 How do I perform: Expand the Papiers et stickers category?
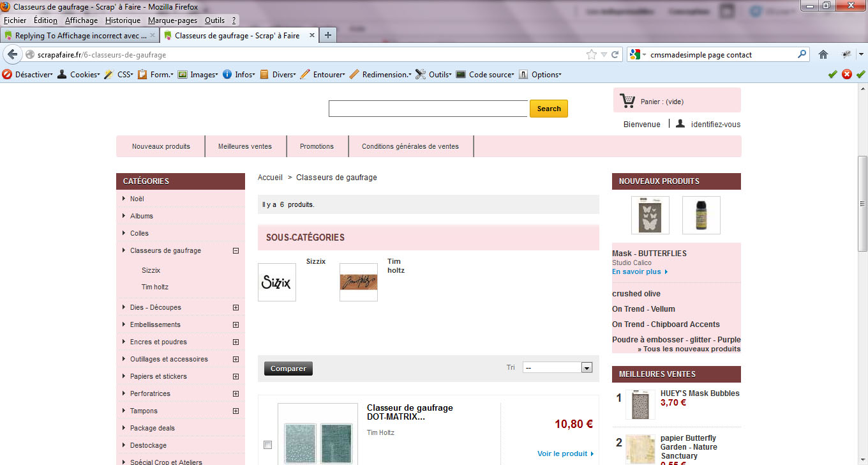point(236,377)
